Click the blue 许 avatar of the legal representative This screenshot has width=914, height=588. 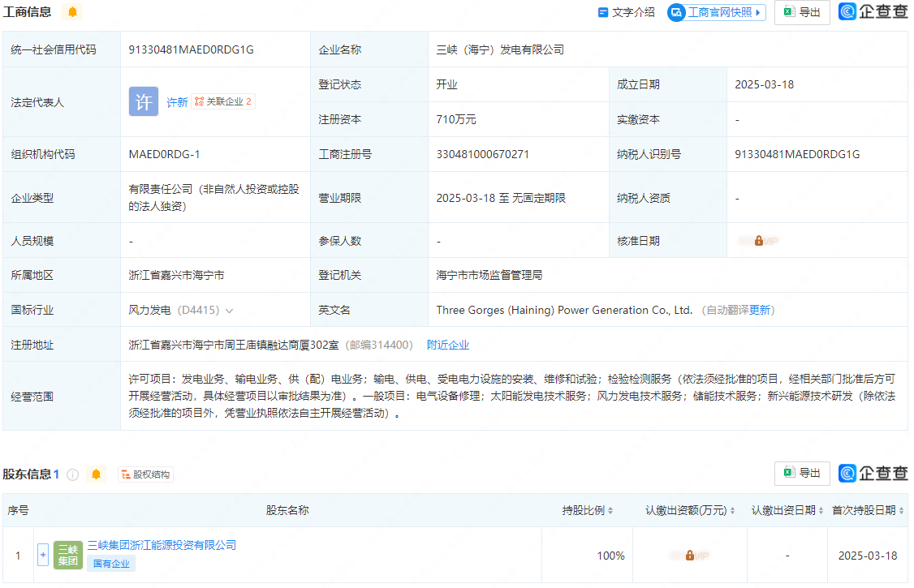click(144, 101)
